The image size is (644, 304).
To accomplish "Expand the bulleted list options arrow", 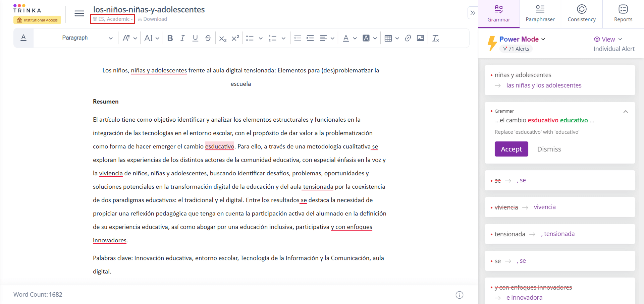I will coord(261,38).
